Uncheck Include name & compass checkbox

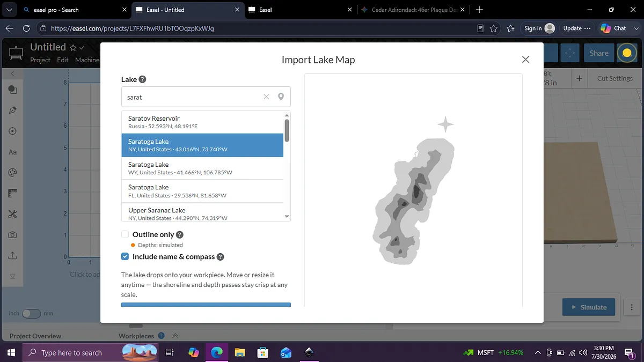coord(125,257)
